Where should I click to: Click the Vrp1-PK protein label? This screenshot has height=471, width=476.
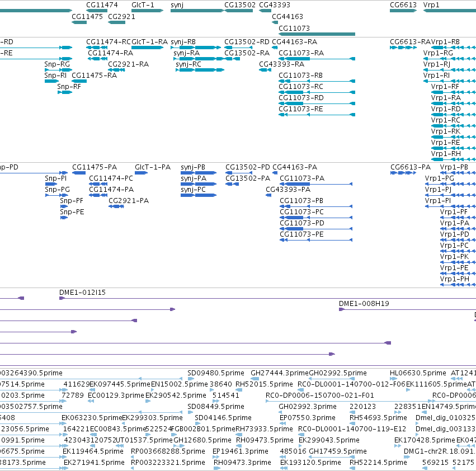(454, 257)
